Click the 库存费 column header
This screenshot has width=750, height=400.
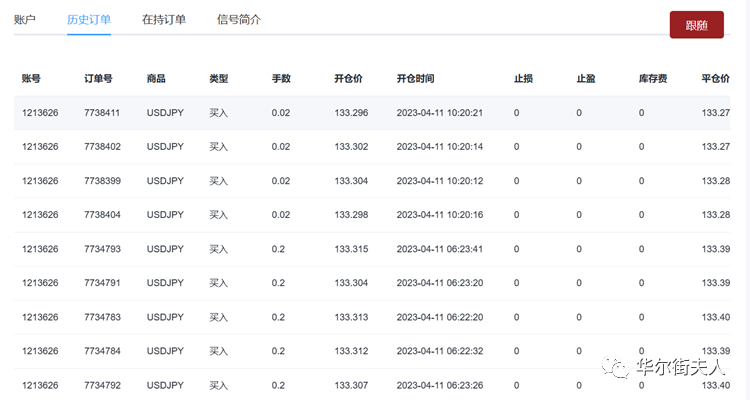(x=653, y=78)
